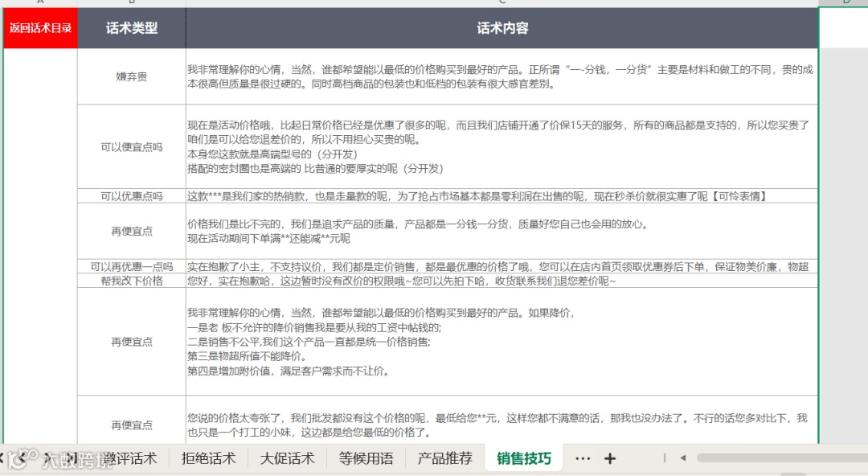Select the cell starting 实在抱歉了小主

pos(502,266)
